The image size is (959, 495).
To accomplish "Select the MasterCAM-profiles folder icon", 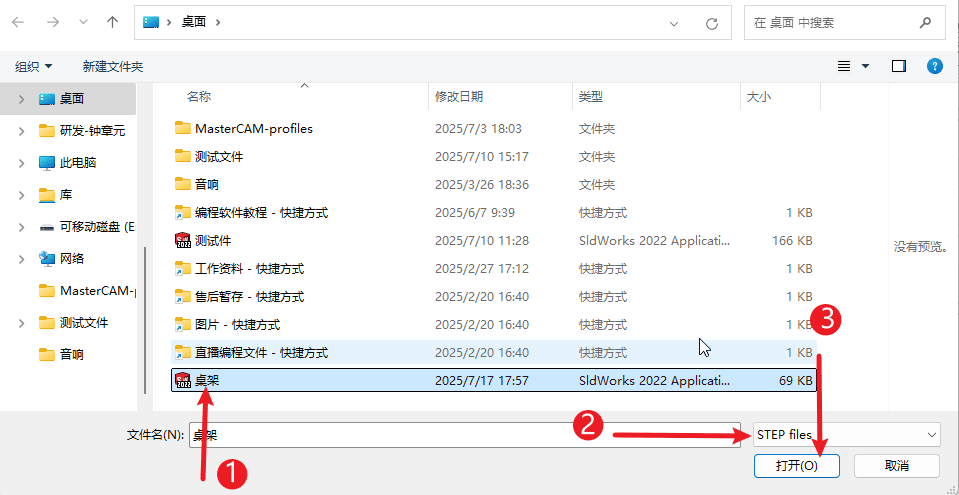I will 182,128.
